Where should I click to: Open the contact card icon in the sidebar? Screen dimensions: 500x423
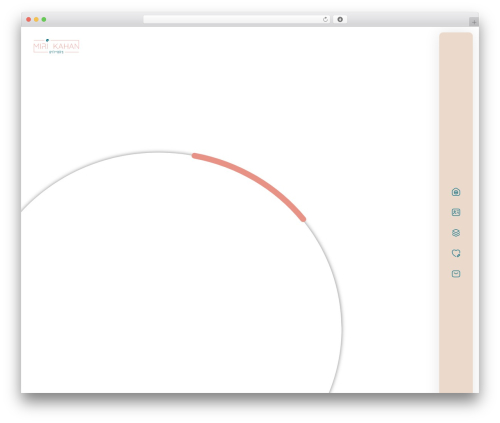click(456, 212)
